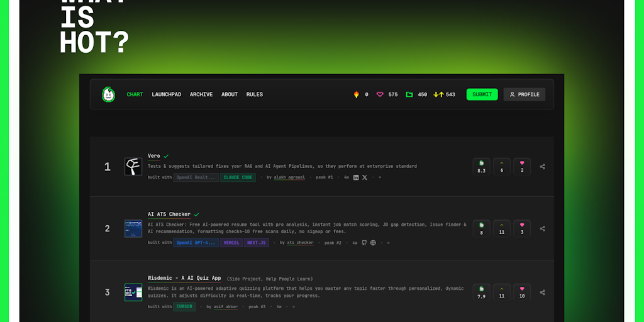The width and height of the screenshot is (644, 322).
Task: Visit author ats checker's profile
Action: point(300,243)
